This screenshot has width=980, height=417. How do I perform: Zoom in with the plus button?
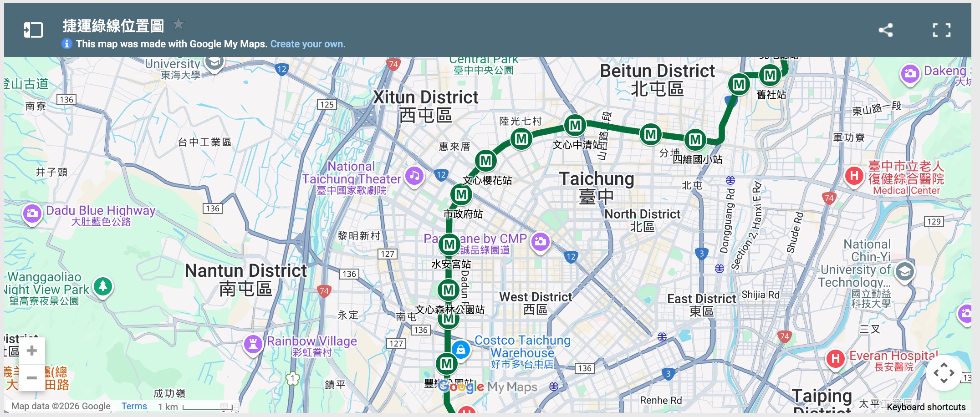pyautogui.click(x=32, y=351)
